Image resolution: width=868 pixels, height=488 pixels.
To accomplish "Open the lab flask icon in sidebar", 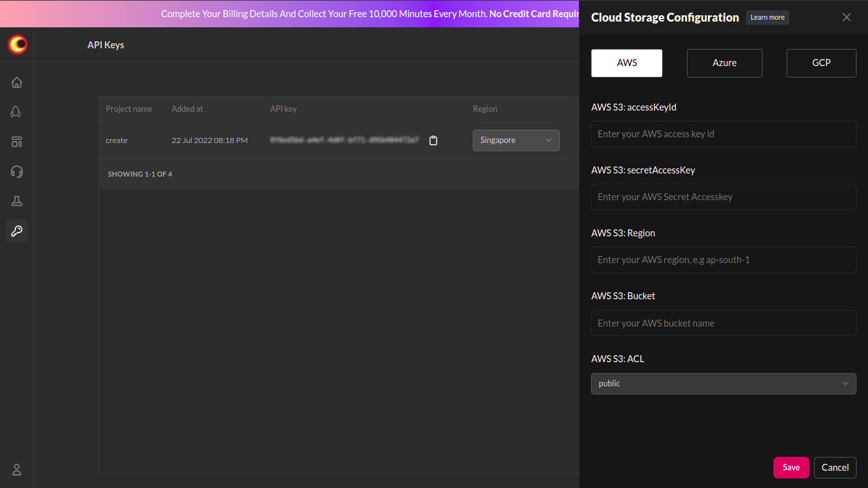I will click(17, 201).
